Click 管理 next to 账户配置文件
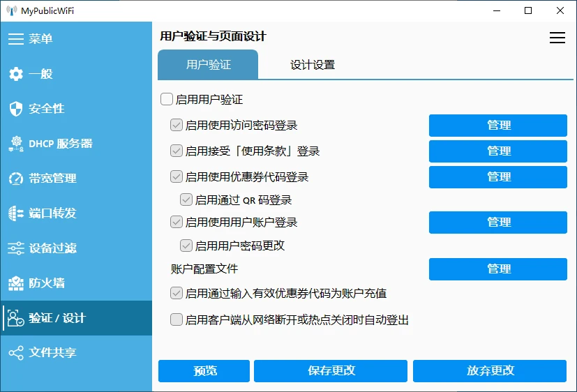577x392 pixels. pos(497,269)
